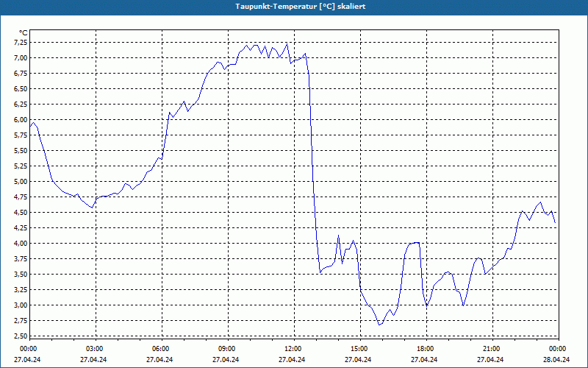
Task: Click the °C unit label
Action: (x=24, y=33)
